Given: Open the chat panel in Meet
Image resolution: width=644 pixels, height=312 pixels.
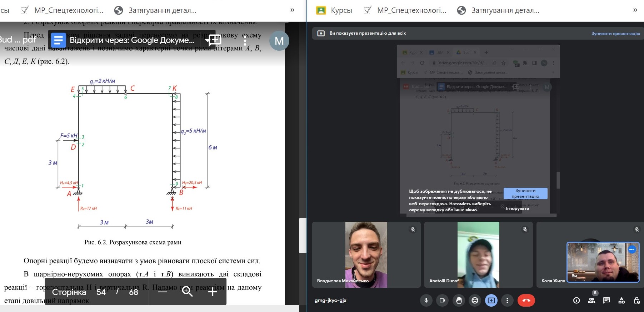Looking at the screenshot, I should pyautogui.click(x=606, y=301).
